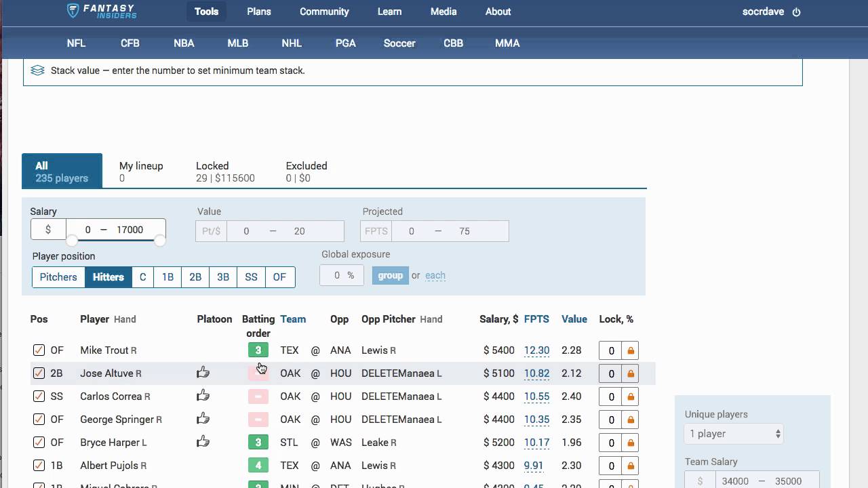Uncheck Bryce Harper checkbox
868x488 pixels.
tap(39, 443)
